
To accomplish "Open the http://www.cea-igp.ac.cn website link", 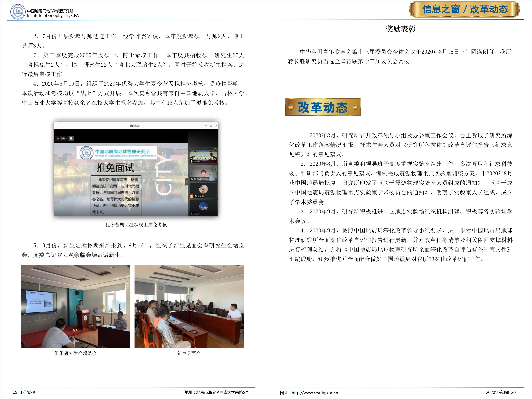I will [315, 393].
